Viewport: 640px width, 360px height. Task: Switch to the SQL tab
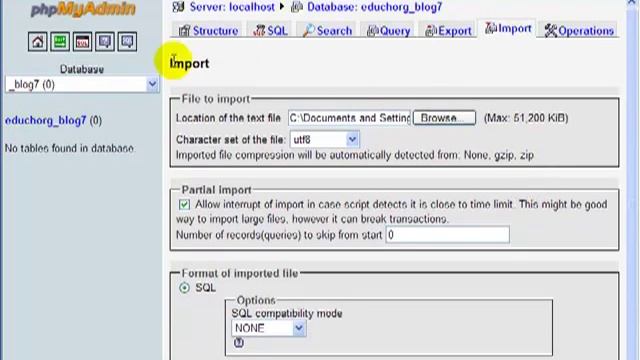click(x=270, y=31)
